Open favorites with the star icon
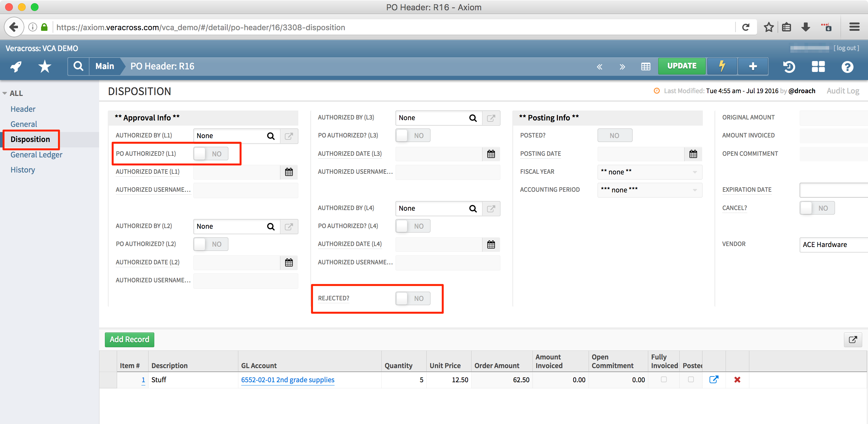 point(45,66)
